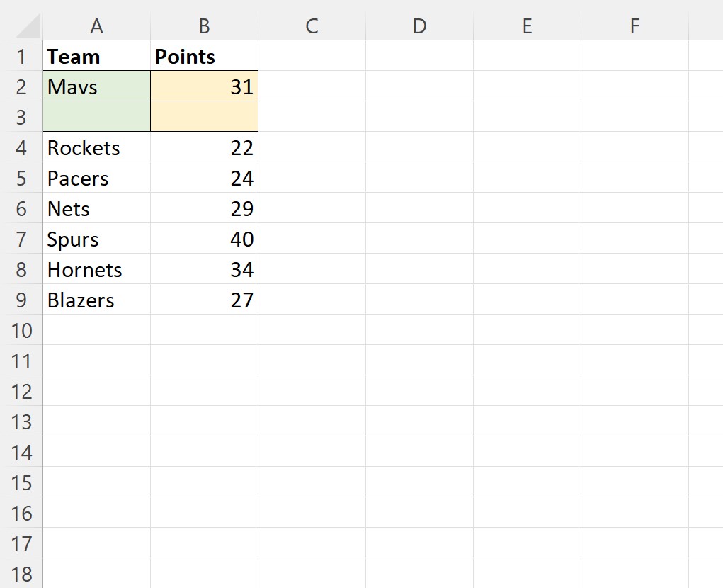Viewport: 723px width, 588px height.
Task: Select the cell with value 40
Action: [204, 239]
